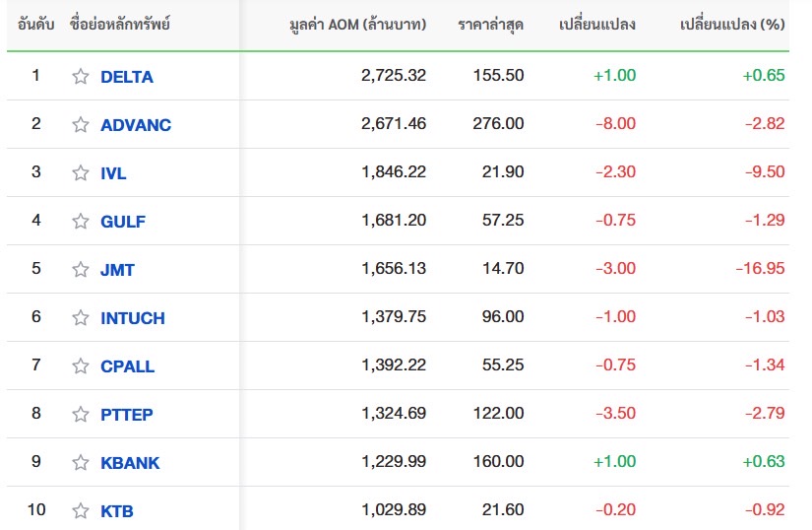
Task: Star the PTTEP stock
Action: (x=81, y=415)
